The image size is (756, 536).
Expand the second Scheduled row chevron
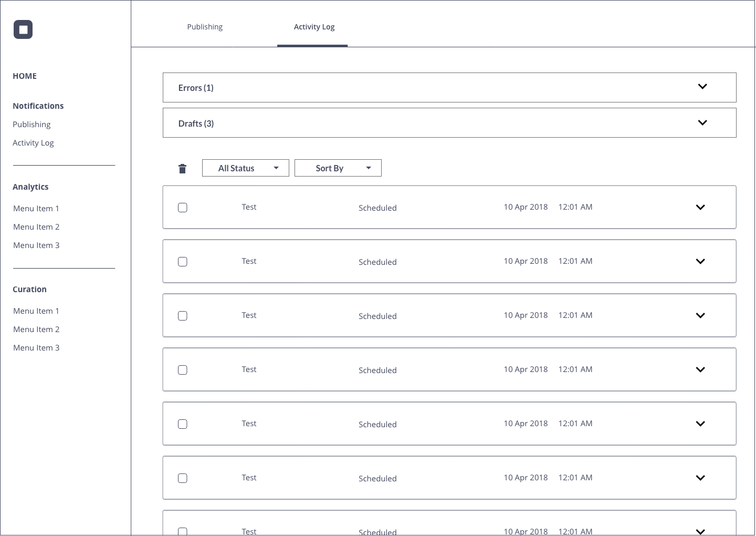click(x=700, y=261)
